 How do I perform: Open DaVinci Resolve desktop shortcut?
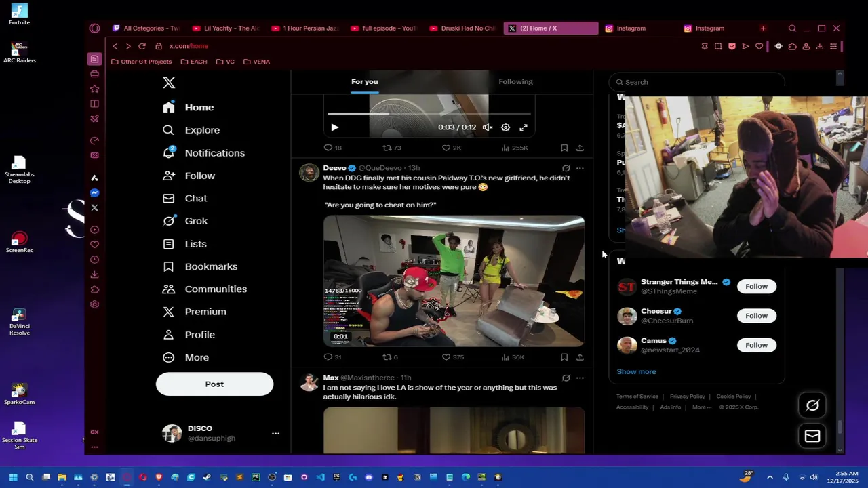tap(19, 322)
